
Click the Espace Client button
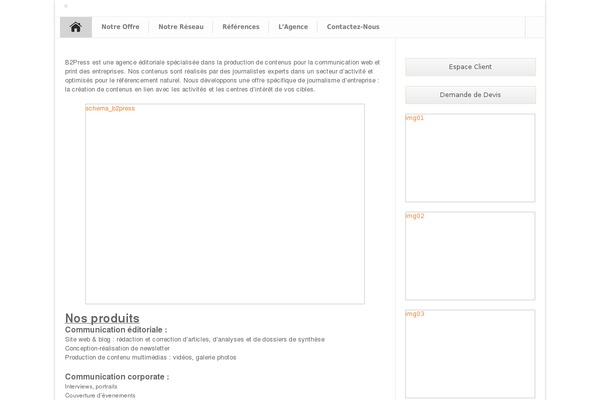[x=470, y=67]
